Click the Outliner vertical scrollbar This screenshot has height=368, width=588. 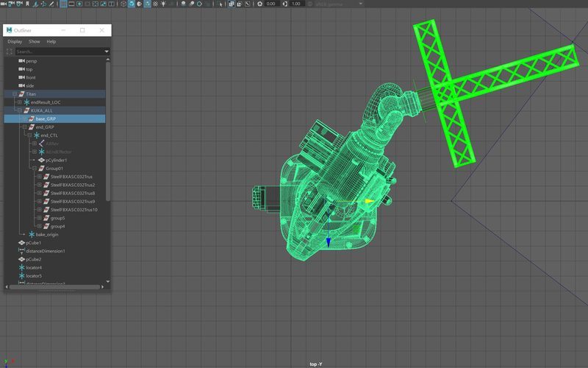(x=108, y=132)
